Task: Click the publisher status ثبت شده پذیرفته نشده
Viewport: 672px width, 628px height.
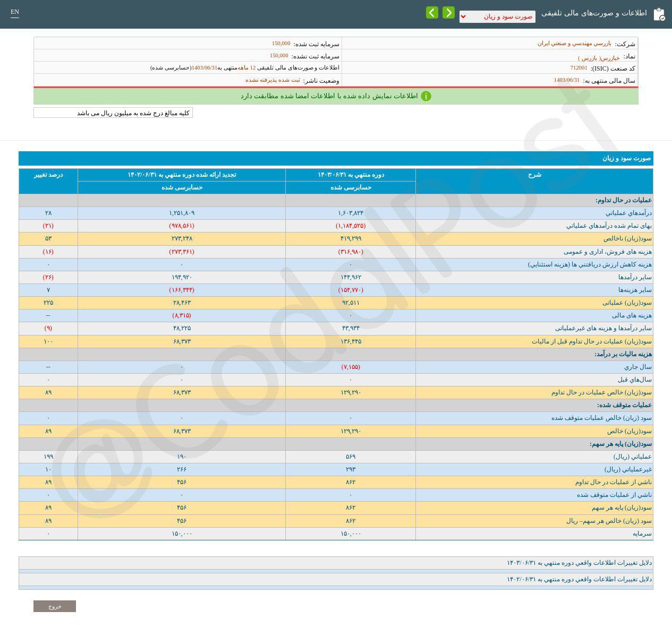Action: click(x=273, y=80)
